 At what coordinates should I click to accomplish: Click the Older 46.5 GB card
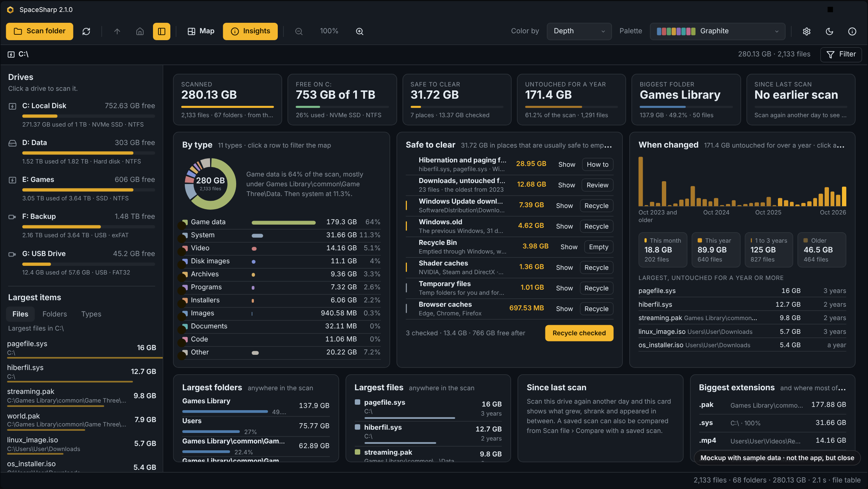[x=822, y=250]
